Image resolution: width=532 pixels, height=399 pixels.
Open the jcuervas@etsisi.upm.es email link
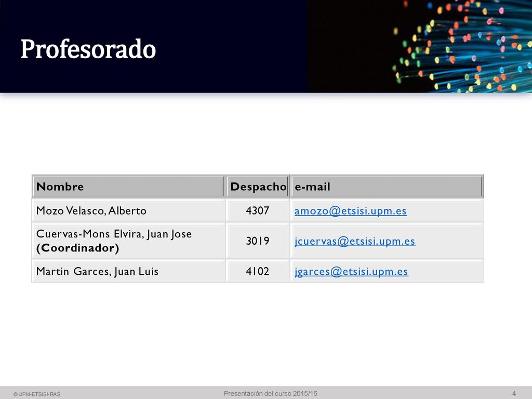[354, 241]
